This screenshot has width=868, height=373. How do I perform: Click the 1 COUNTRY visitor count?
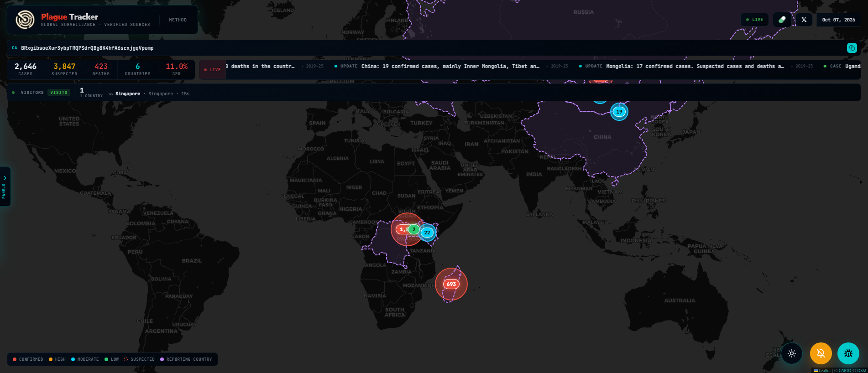coord(91,93)
